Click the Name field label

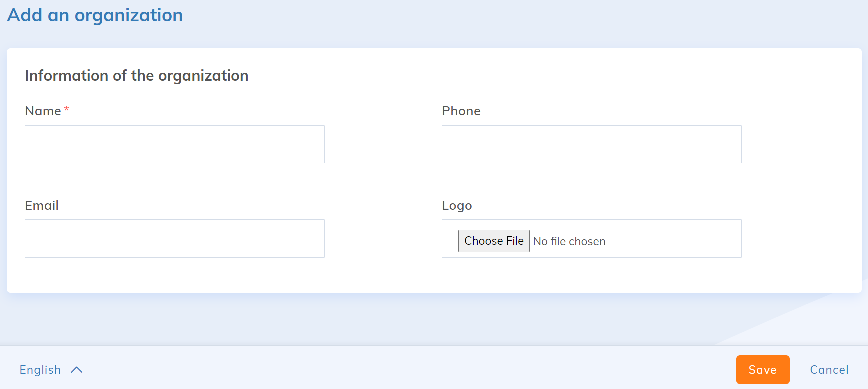(43, 111)
